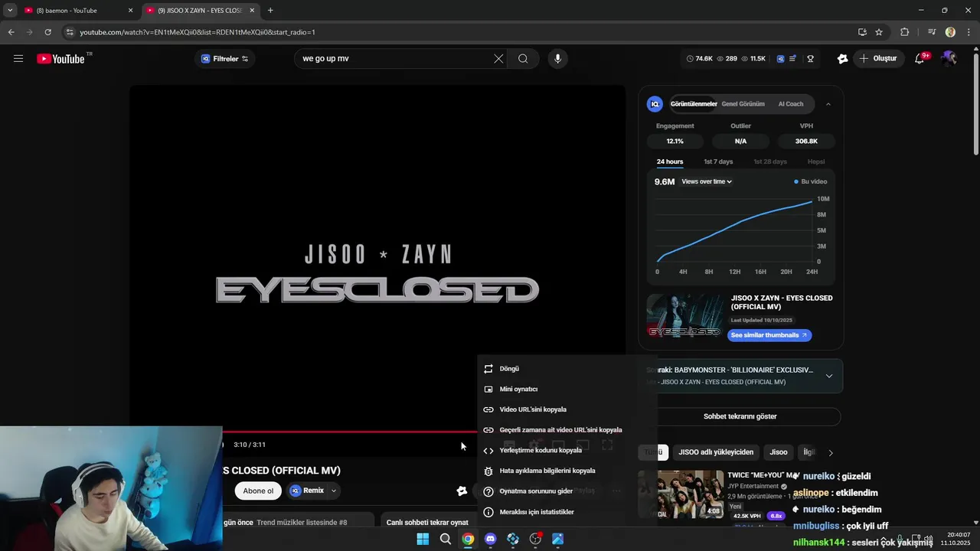
Task: Open the Views over time dropdown
Action: coord(706,181)
